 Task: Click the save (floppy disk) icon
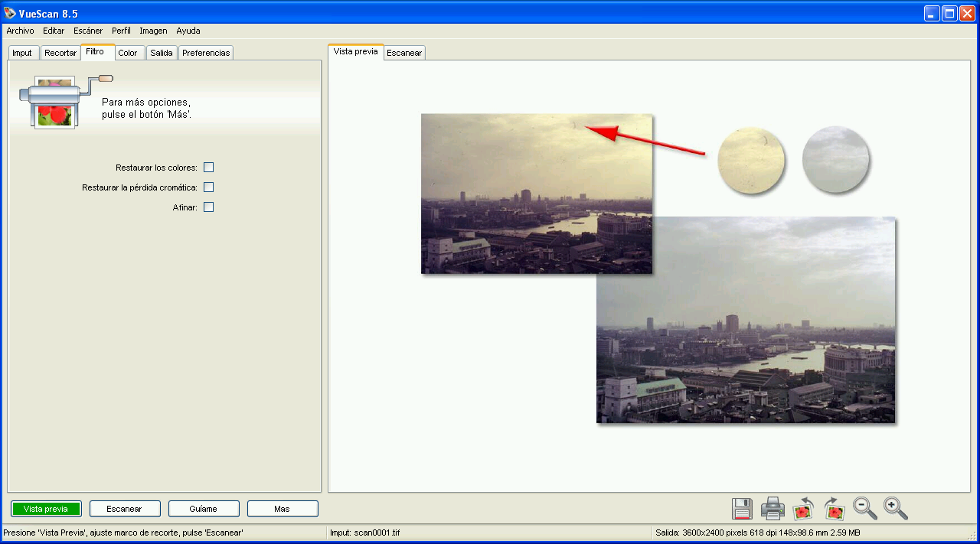tap(742, 508)
